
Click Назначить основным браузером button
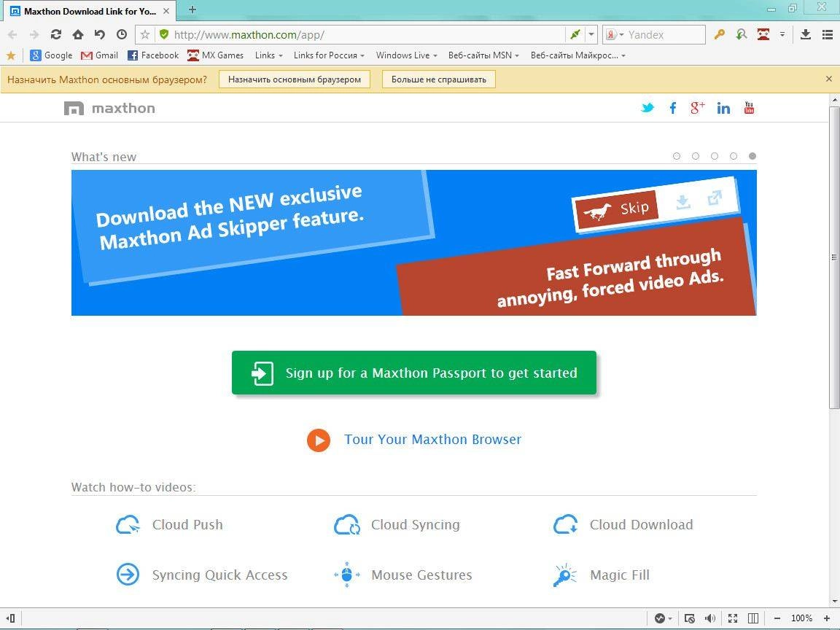click(x=294, y=79)
